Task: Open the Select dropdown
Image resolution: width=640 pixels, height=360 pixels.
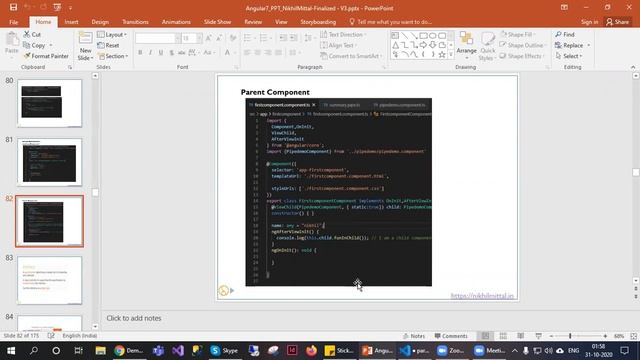Action: (569, 56)
